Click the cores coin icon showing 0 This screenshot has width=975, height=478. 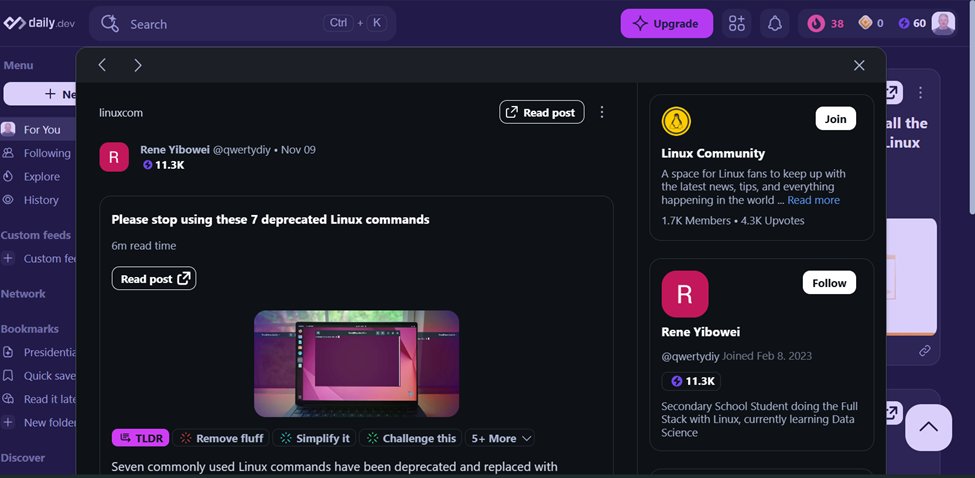coord(864,23)
